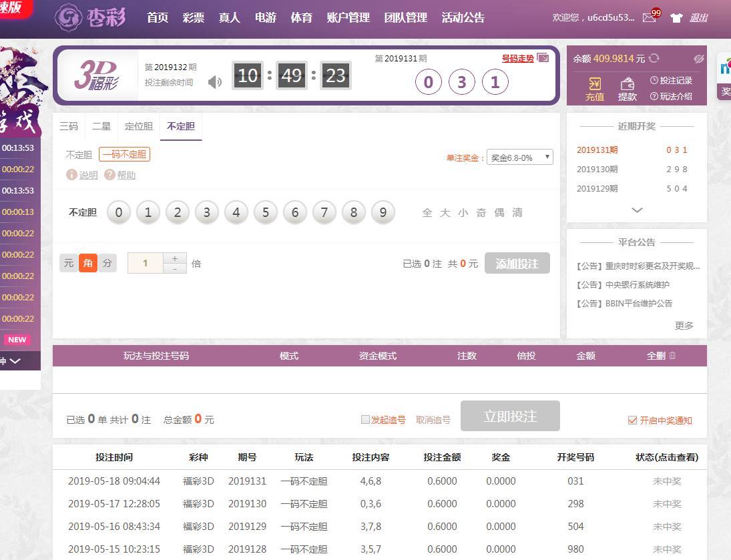Select number ball 5
731x560 pixels.
(x=266, y=213)
